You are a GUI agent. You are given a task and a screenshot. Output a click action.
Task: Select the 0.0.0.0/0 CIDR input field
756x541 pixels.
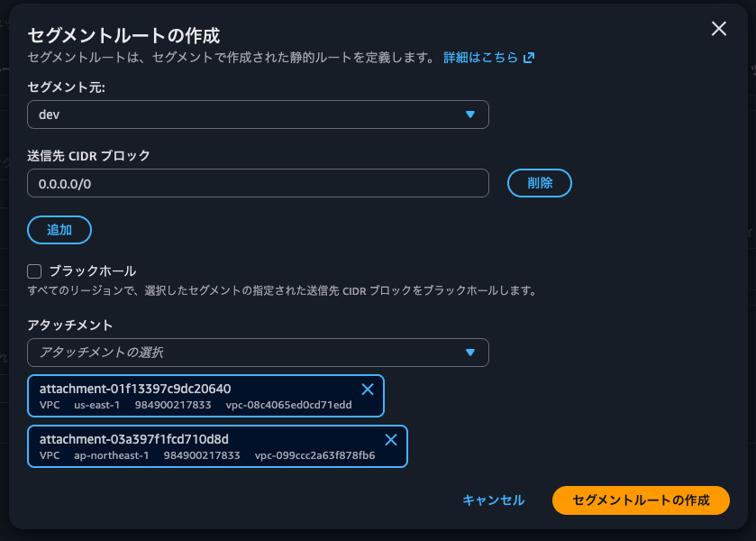click(257, 182)
